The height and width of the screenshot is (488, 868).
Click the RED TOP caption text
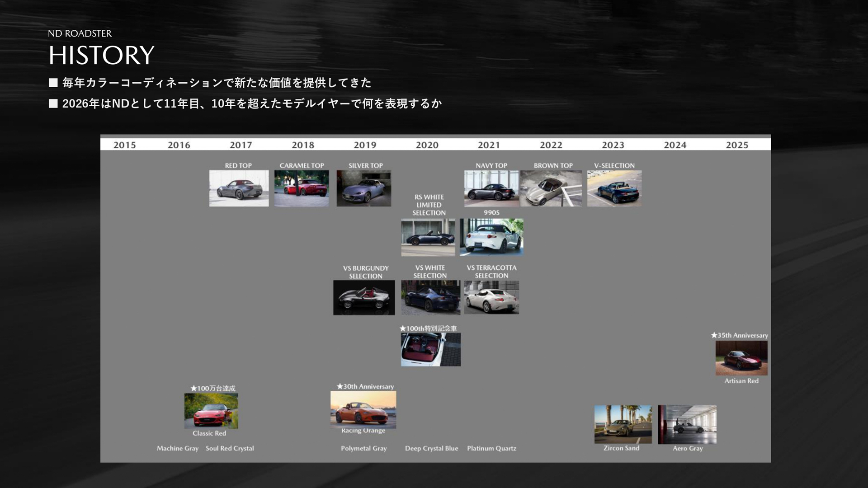pyautogui.click(x=238, y=165)
